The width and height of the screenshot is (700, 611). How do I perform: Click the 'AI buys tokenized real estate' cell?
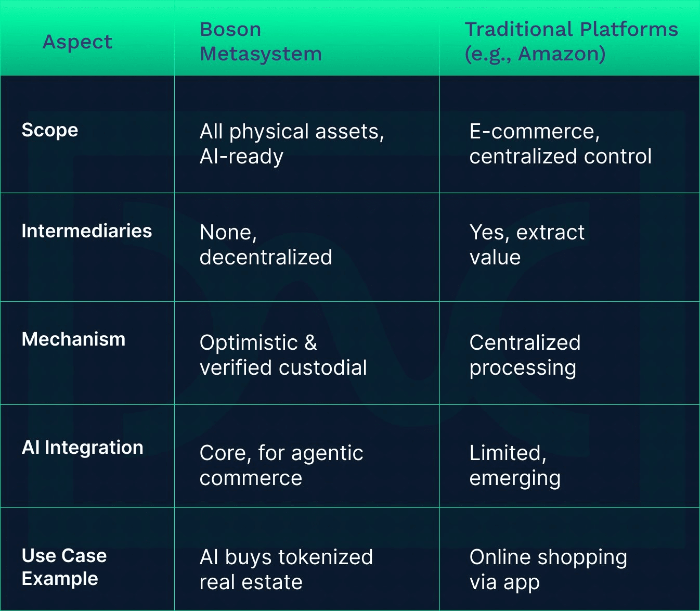(x=286, y=569)
